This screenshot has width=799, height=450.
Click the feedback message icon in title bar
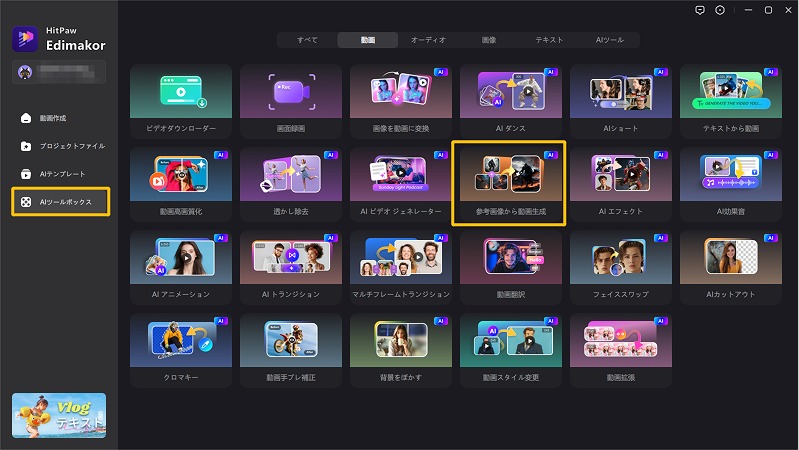pos(700,10)
